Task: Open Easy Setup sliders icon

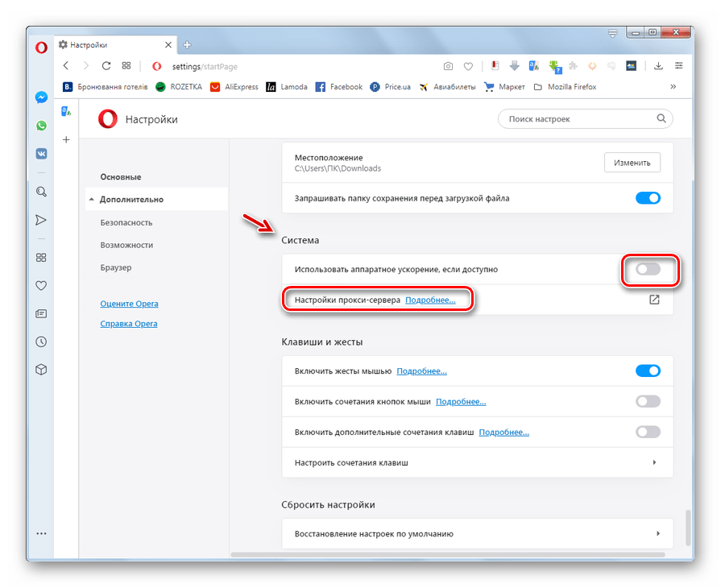Action: pos(678,66)
